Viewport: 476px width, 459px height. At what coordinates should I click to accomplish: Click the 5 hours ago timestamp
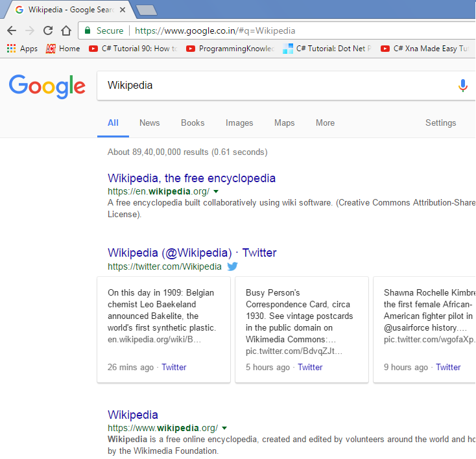[x=268, y=368]
